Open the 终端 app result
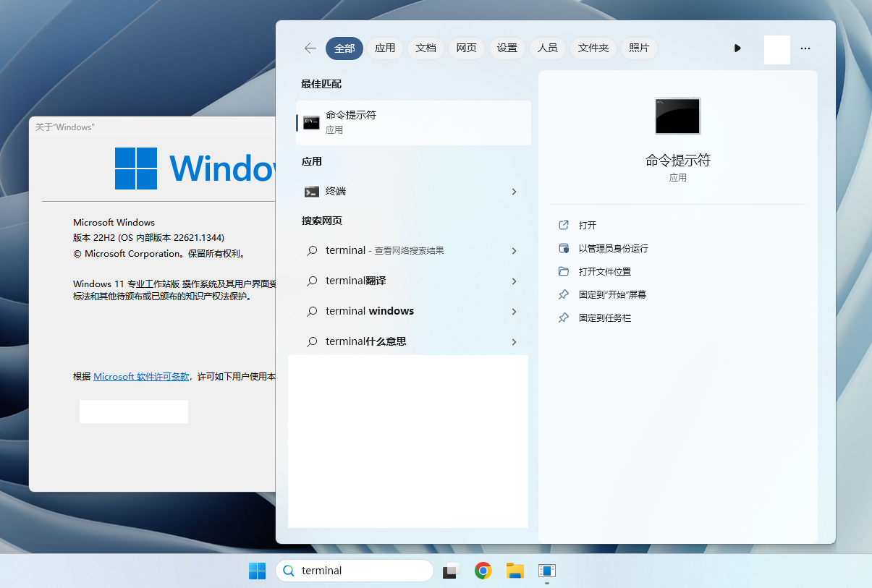This screenshot has height=588, width=872. tap(414, 192)
